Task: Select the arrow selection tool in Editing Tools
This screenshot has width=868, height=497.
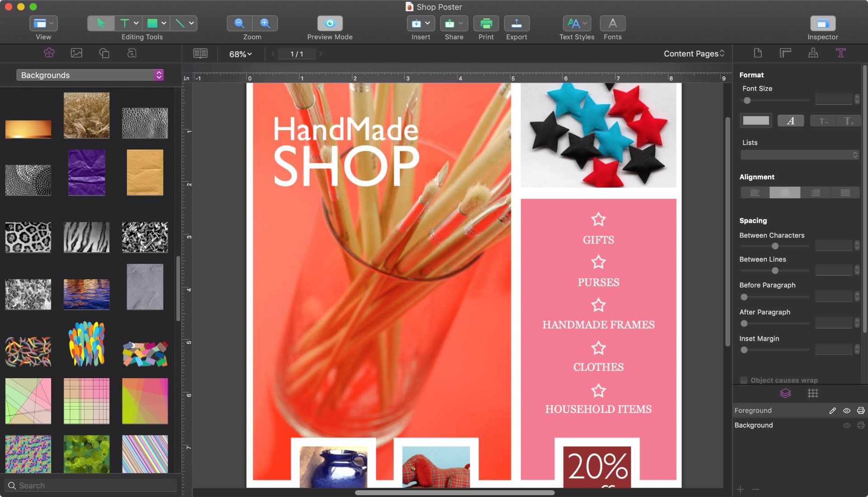Action: (x=100, y=23)
